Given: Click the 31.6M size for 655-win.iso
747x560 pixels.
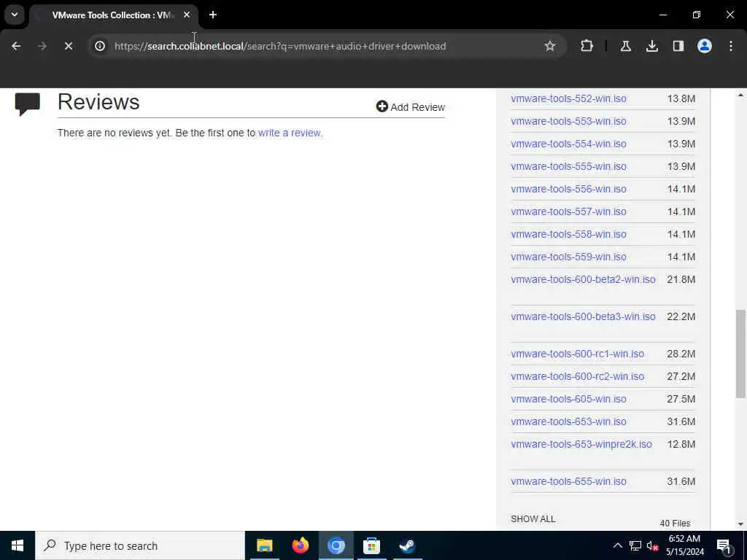Looking at the screenshot, I should click(681, 481).
